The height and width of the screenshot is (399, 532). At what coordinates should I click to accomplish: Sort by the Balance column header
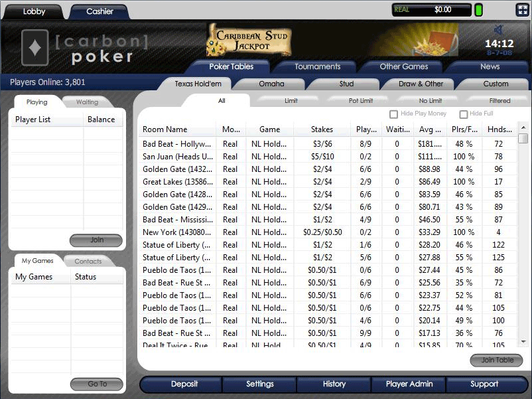[103, 120]
